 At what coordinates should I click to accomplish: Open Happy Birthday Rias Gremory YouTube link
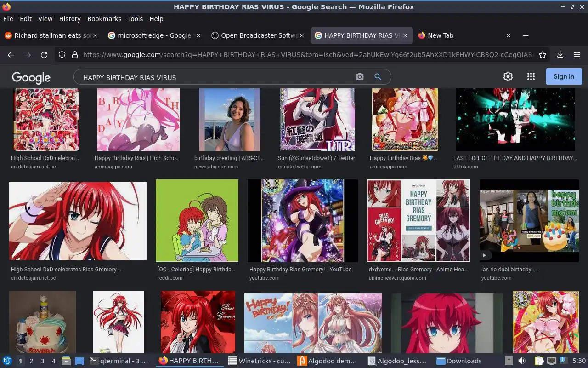(x=300, y=270)
